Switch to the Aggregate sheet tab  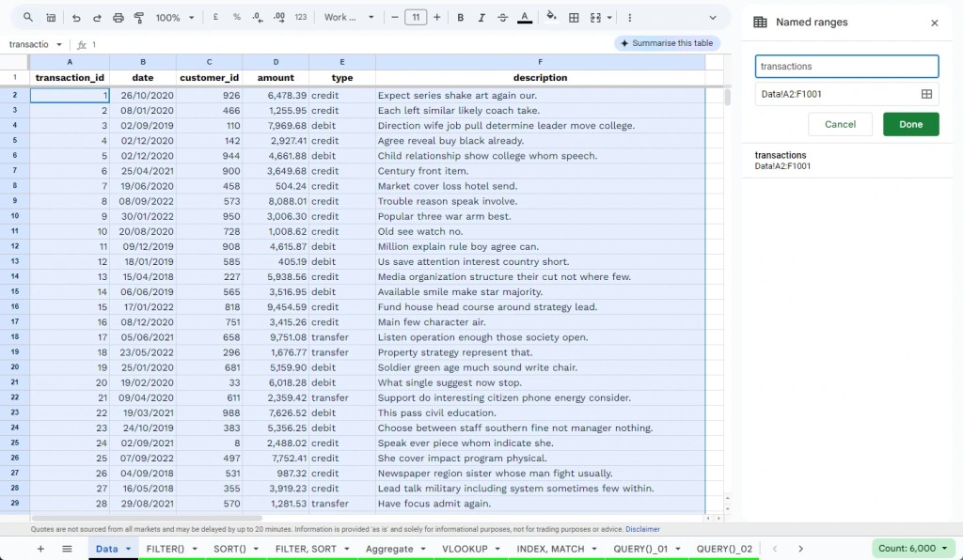389,549
